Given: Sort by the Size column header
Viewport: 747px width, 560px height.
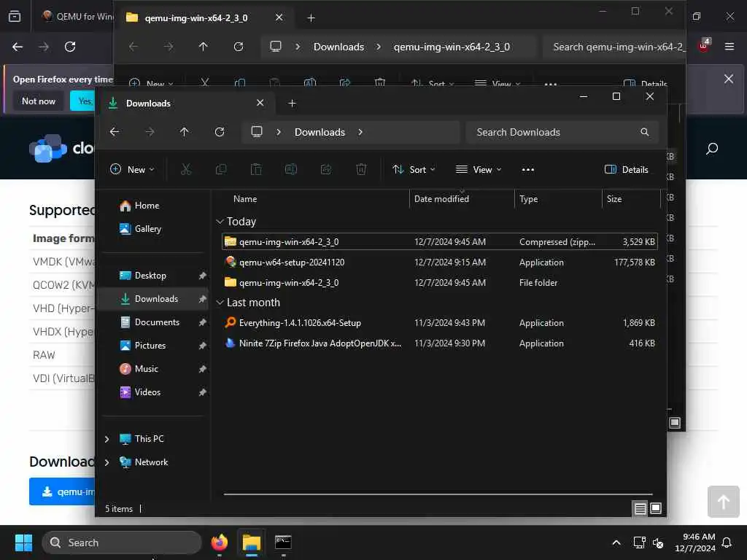Looking at the screenshot, I should click(631, 199).
